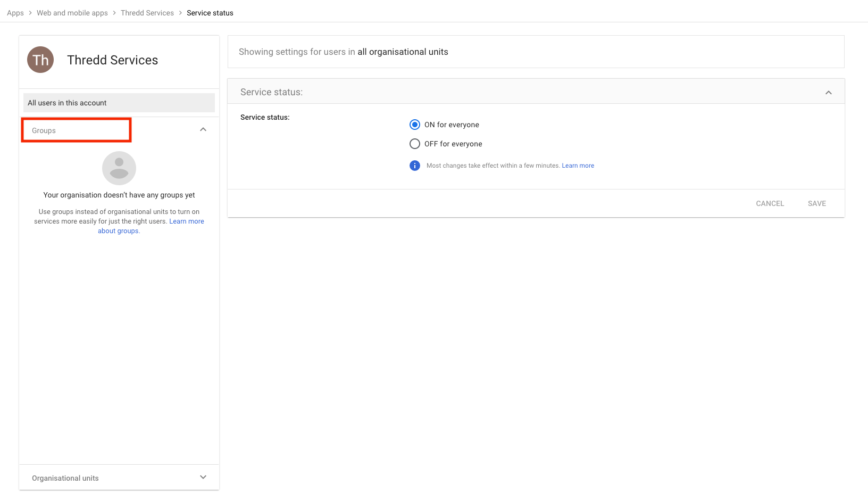
Task: Click the SAVE button
Action: [x=817, y=203]
